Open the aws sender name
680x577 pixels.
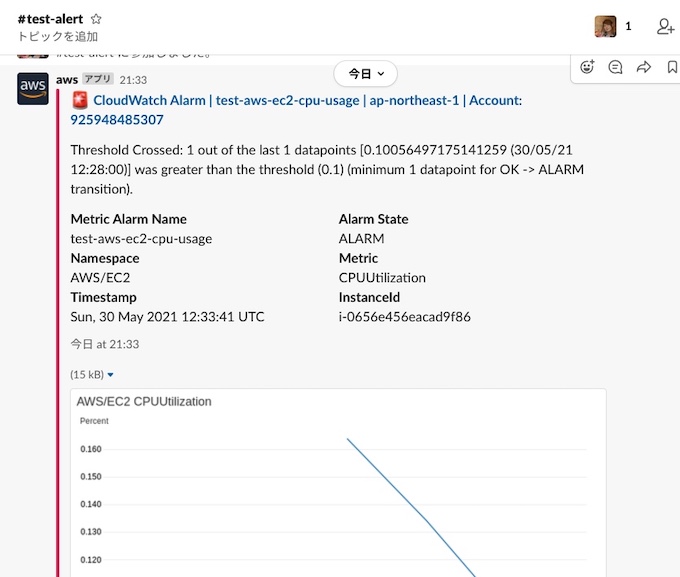click(67, 80)
